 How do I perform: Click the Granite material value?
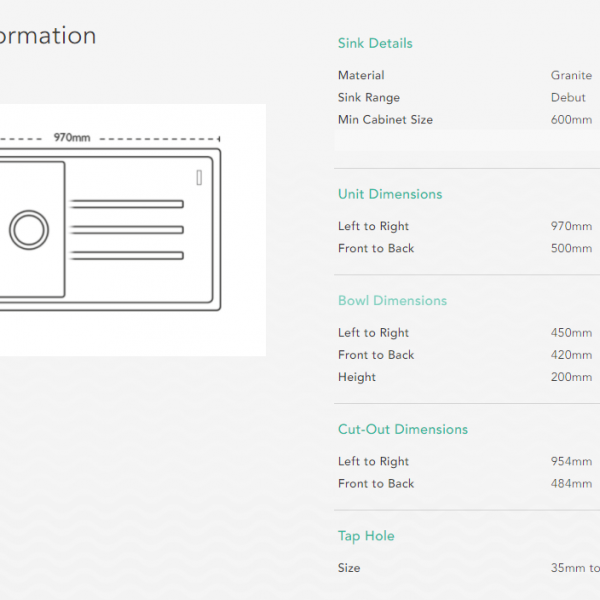click(x=571, y=75)
